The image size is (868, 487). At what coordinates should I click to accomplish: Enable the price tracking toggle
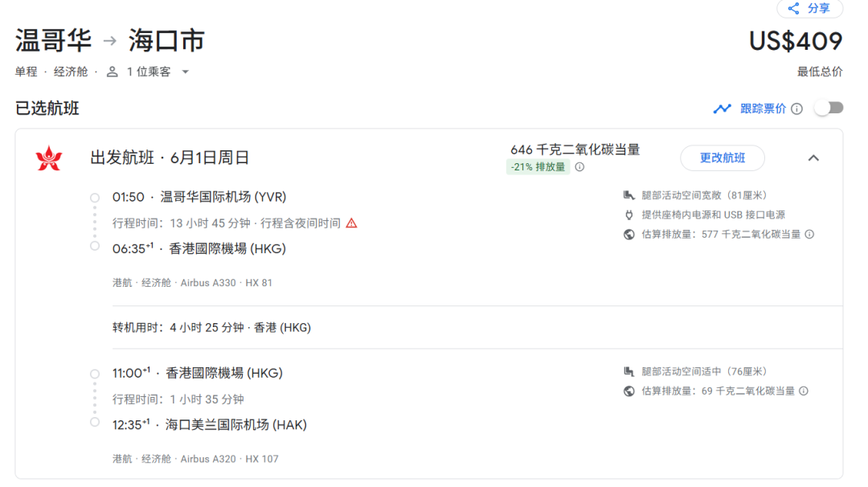[x=829, y=108]
